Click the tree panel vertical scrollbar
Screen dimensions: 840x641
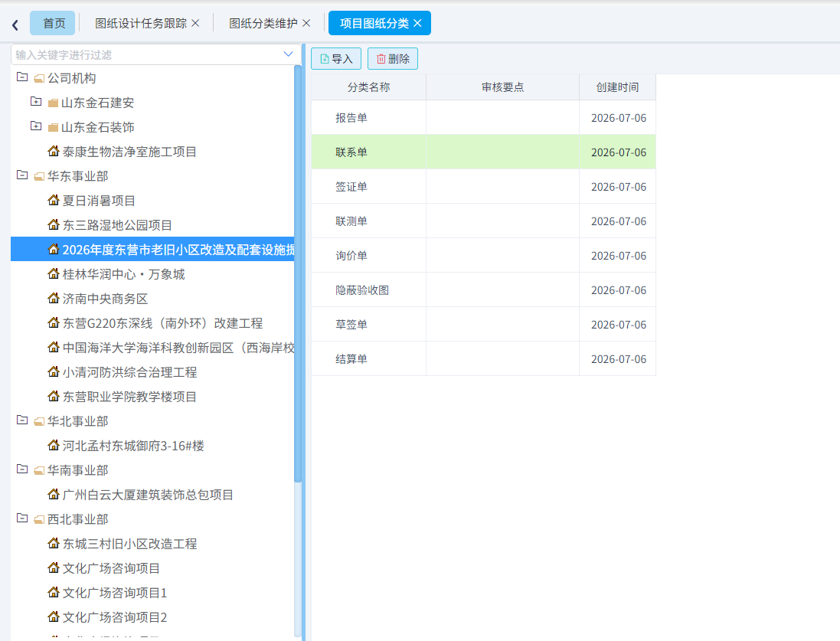[x=298, y=273]
